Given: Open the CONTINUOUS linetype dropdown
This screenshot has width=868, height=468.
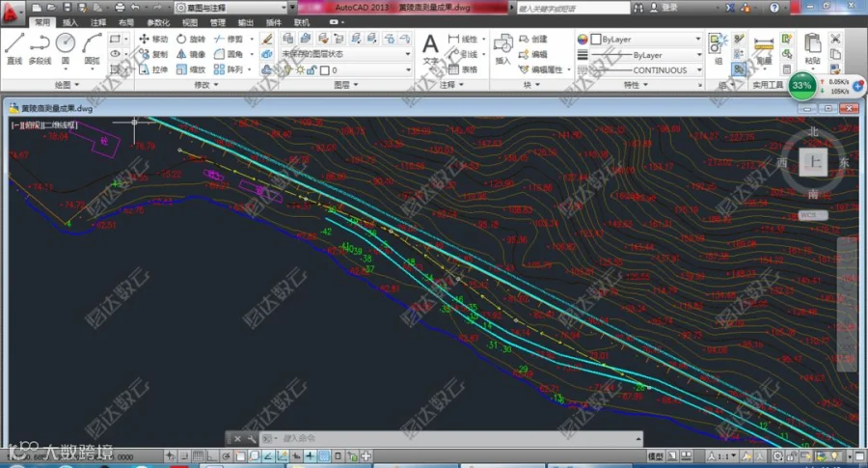Looking at the screenshot, I should coord(646,70).
